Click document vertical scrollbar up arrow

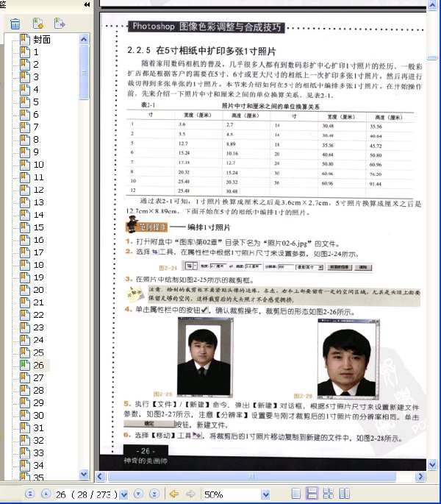tap(432, 5)
